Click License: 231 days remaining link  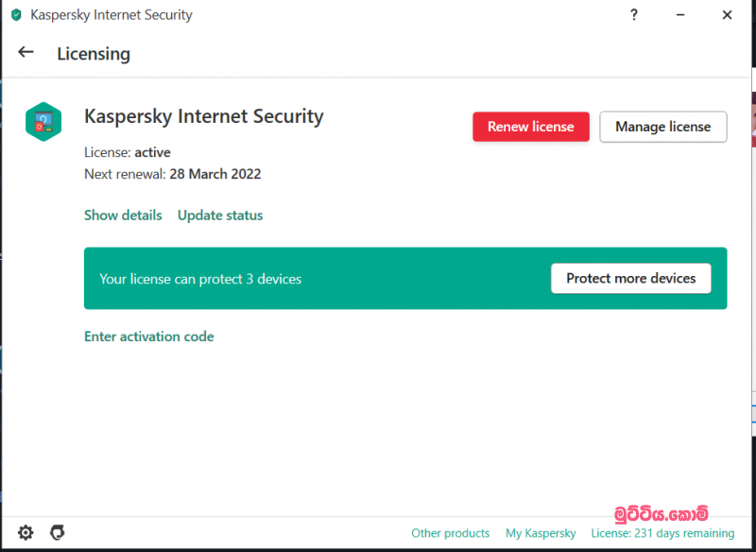[662, 533]
